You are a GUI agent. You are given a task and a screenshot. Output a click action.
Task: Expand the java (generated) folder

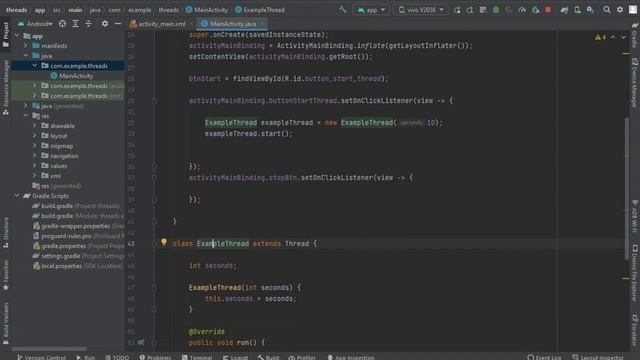coord(26,106)
